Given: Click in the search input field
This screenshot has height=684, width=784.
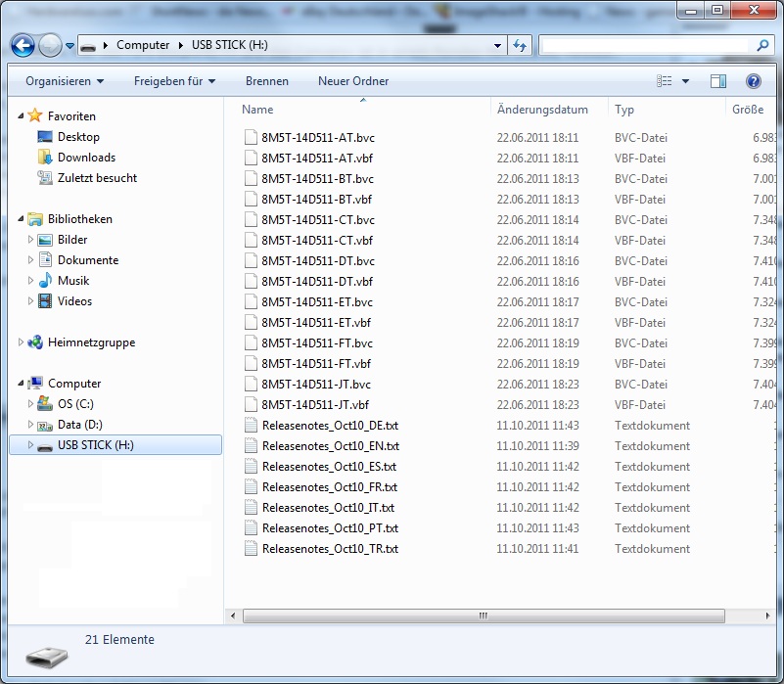Looking at the screenshot, I should (646, 45).
